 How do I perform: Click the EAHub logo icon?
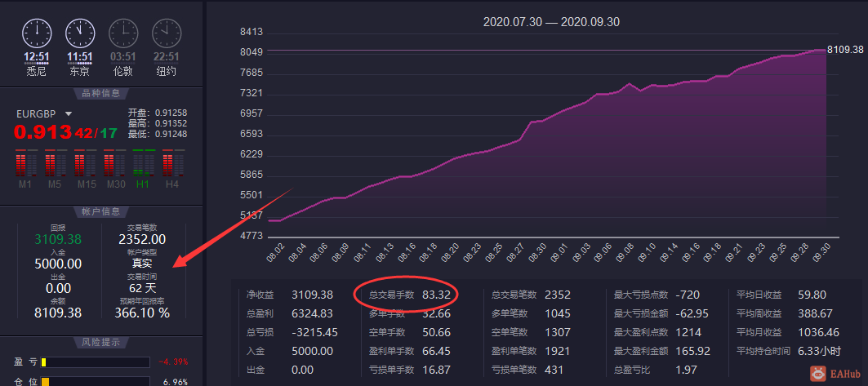coord(817,374)
